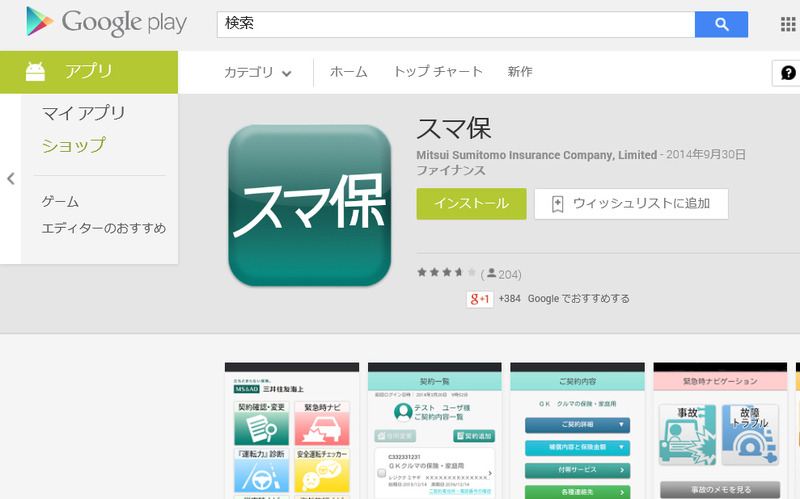Expand the カテゴリ dropdown
This screenshot has width=800, height=499.
point(258,72)
